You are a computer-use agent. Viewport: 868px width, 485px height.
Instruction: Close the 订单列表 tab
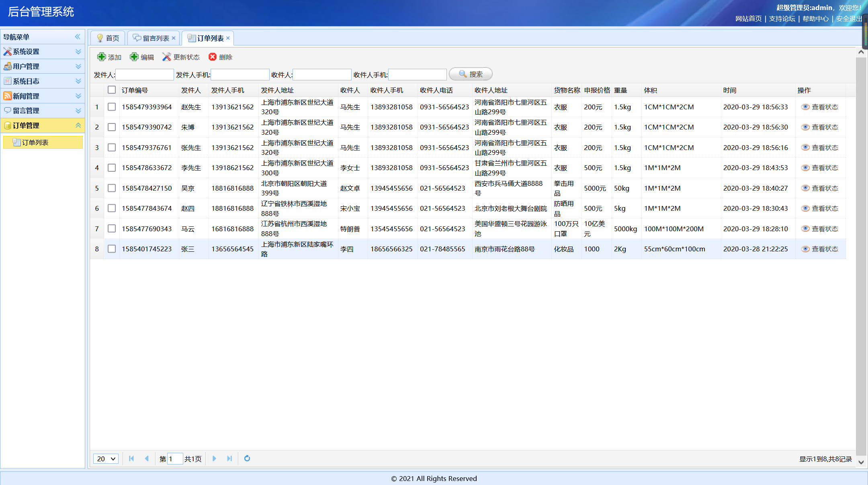point(228,38)
